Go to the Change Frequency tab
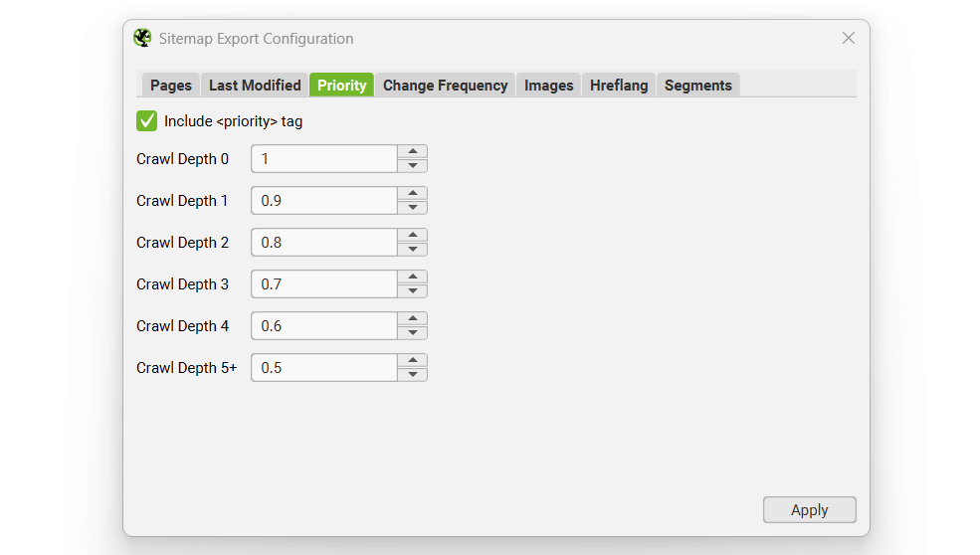This screenshot has width=980, height=555. coord(445,85)
